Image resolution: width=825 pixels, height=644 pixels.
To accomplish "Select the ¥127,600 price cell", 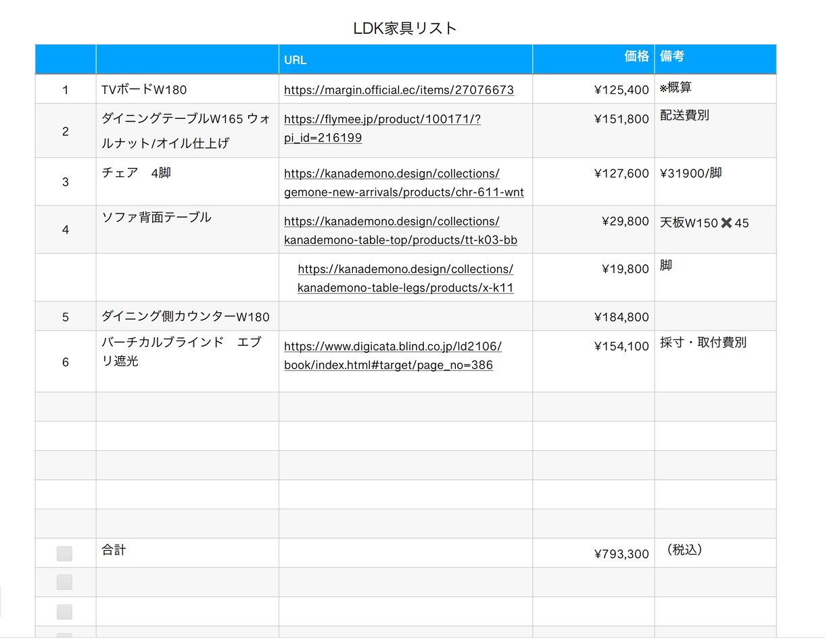I will (x=594, y=182).
